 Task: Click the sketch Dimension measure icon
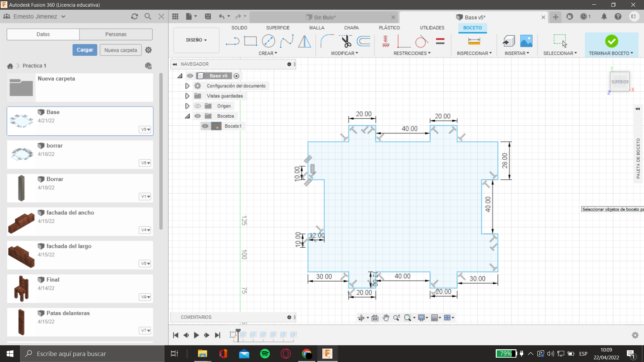(474, 41)
